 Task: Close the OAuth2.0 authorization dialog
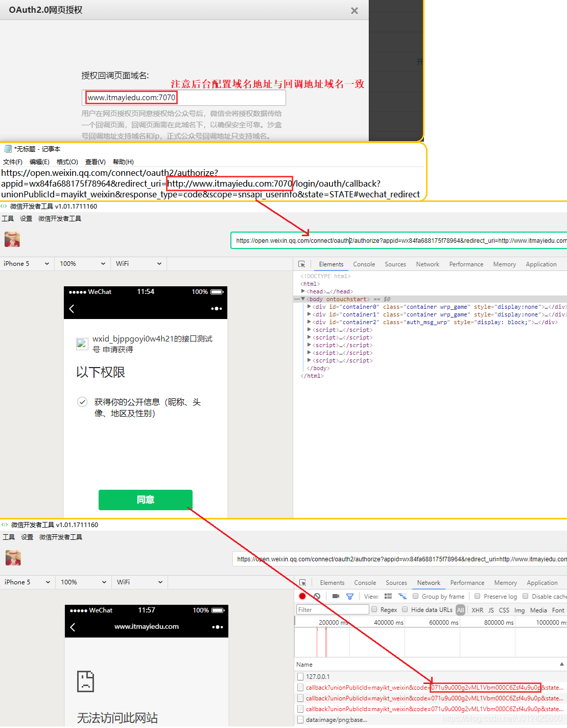click(355, 11)
